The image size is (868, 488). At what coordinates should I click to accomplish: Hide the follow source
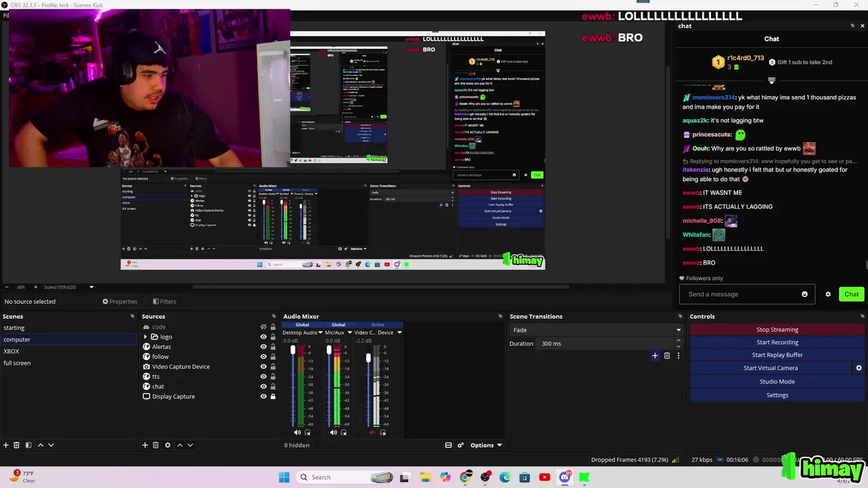tap(264, 357)
